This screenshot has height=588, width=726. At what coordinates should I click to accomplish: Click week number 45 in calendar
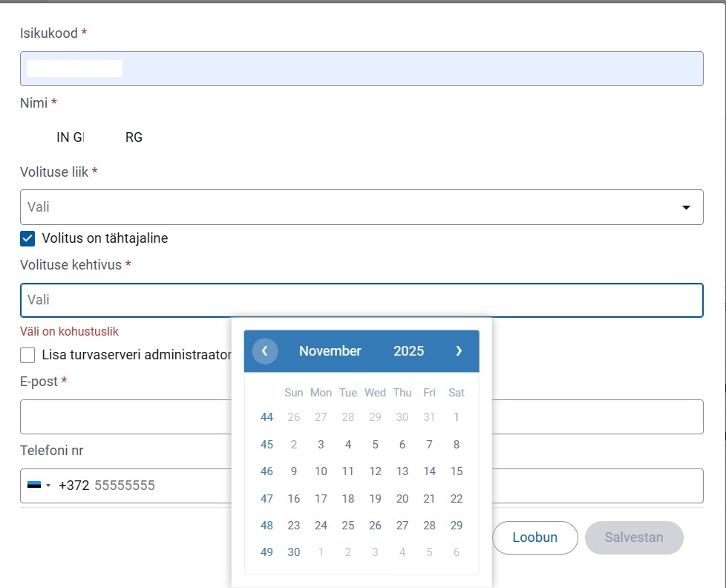tap(266, 445)
